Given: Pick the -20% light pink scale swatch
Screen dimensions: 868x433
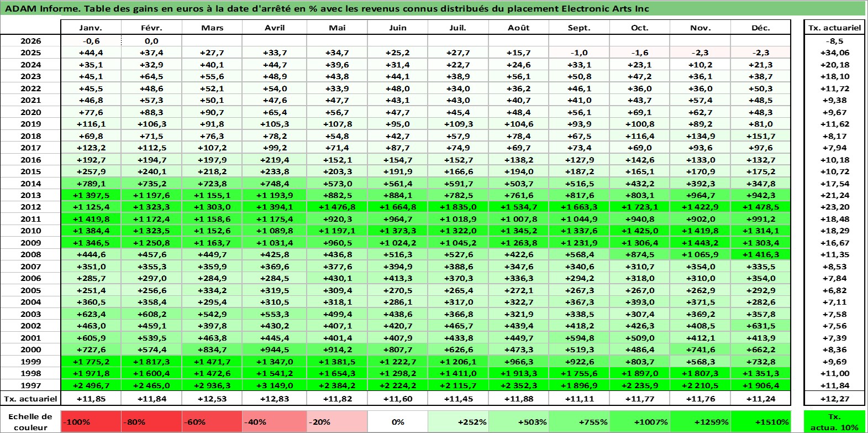Looking at the screenshot, I should 337,422.
